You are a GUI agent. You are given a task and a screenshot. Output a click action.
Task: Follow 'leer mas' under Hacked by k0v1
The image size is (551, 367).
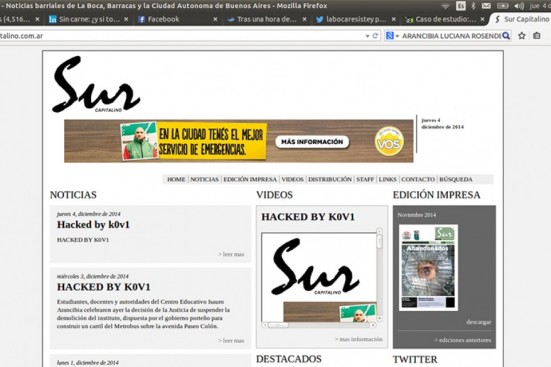231,254
